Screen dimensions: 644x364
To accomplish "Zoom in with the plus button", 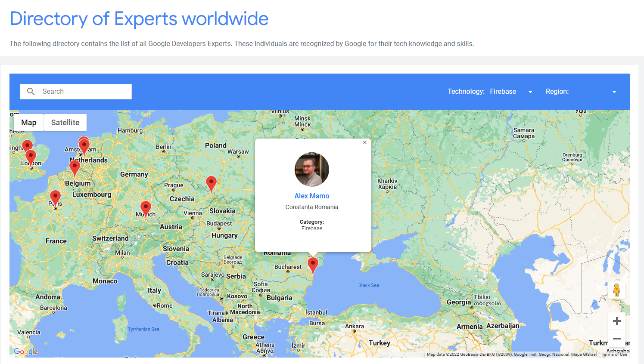I will click(616, 321).
